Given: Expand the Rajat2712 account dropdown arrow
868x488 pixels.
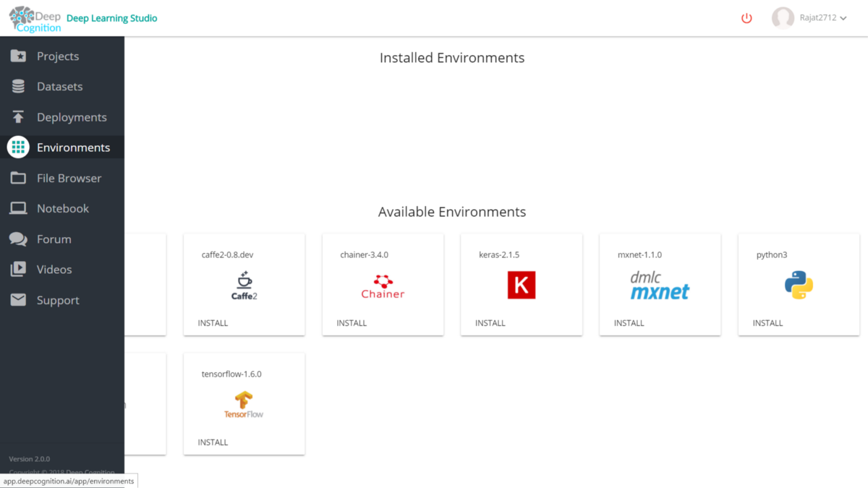Looking at the screenshot, I should [843, 18].
